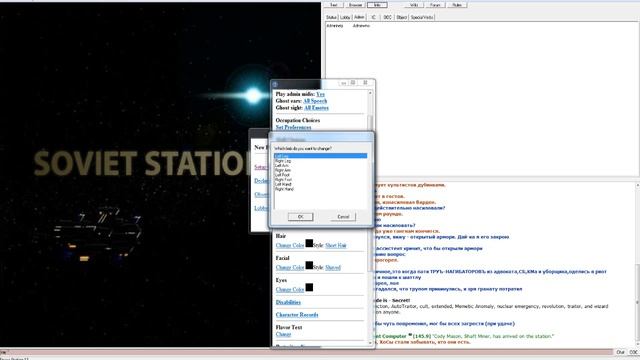Open the Disabilities link
The width and height of the screenshot is (640, 360).
[288, 302]
